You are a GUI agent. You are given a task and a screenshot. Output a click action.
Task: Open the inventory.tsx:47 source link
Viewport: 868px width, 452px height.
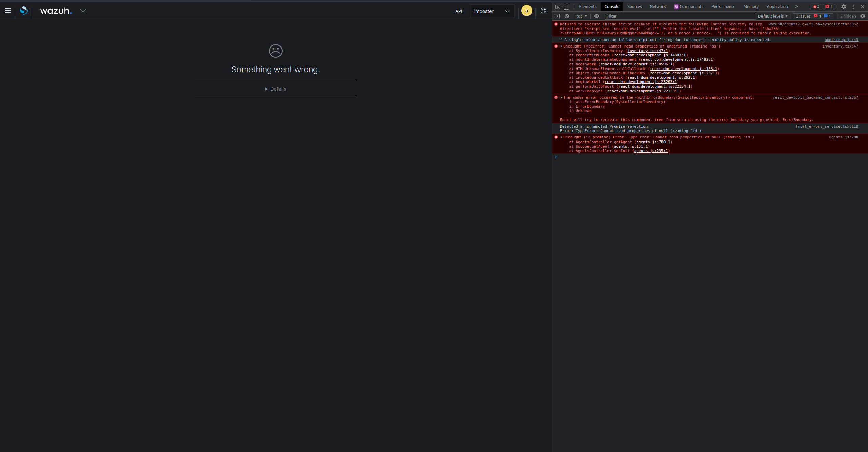(840, 46)
